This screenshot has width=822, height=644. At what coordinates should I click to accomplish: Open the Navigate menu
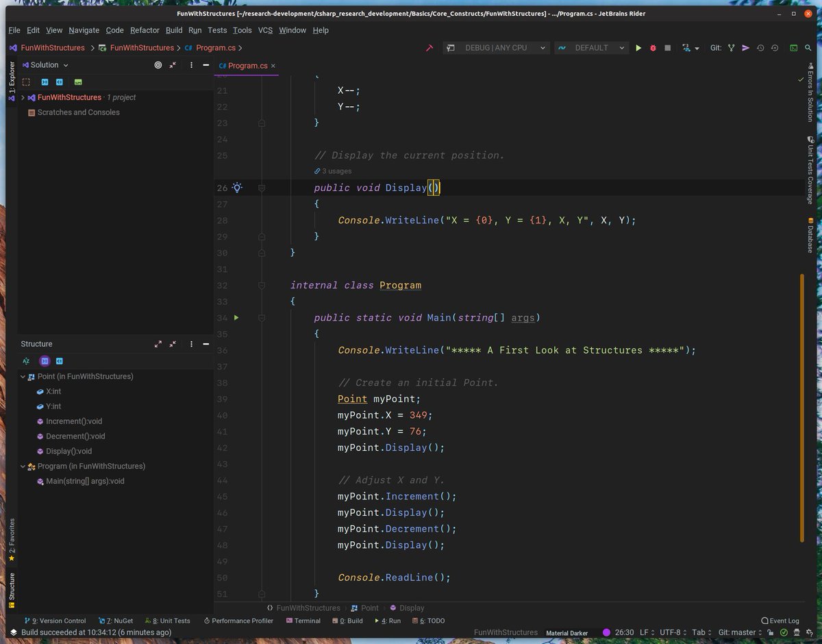click(x=84, y=30)
